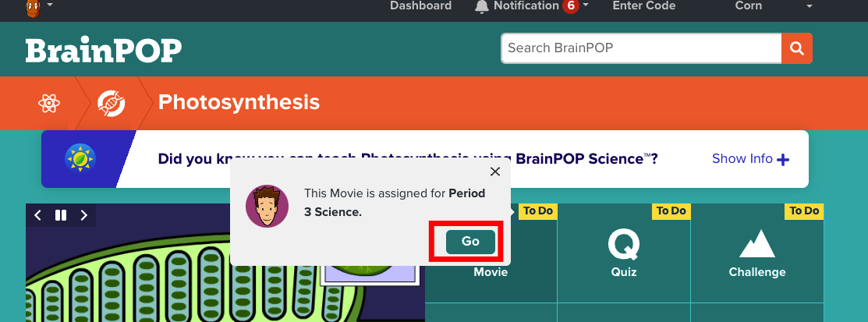Click the orange search magnifier button
This screenshot has height=322, width=868.
(x=796, y=48)
